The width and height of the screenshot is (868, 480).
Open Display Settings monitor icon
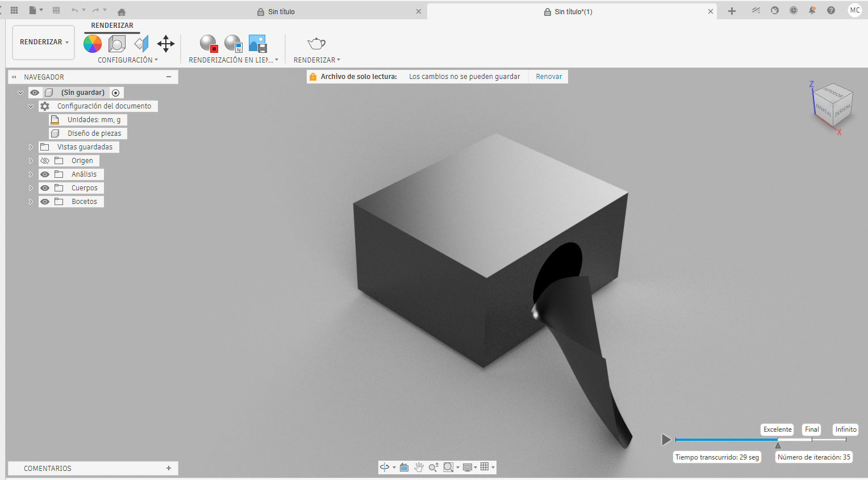click(x=468, y=467)
